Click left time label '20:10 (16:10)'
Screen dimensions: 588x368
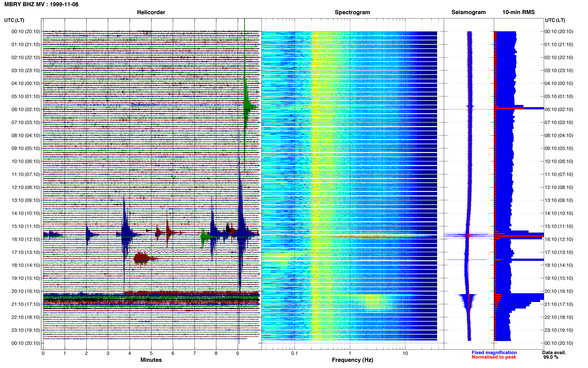(x=26, y=291)
